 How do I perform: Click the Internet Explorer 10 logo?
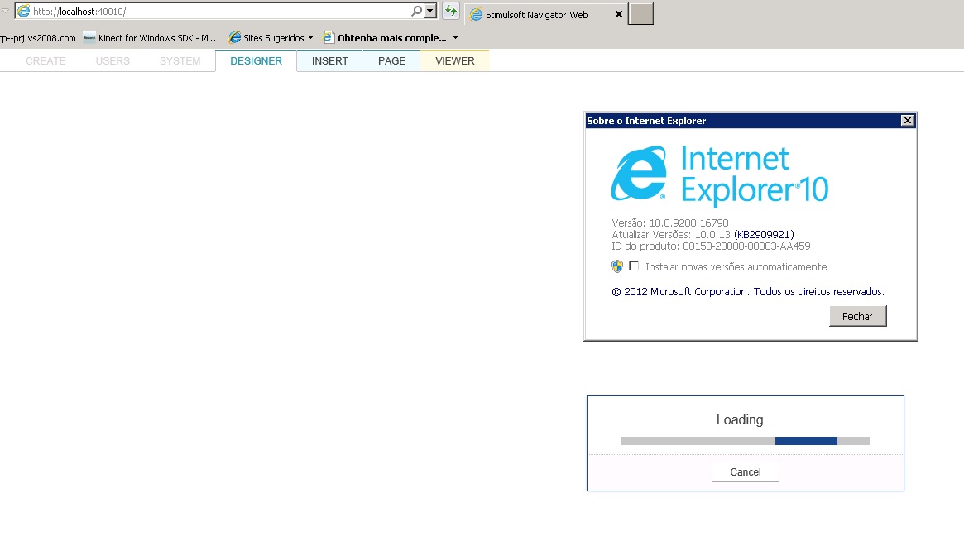719,175
